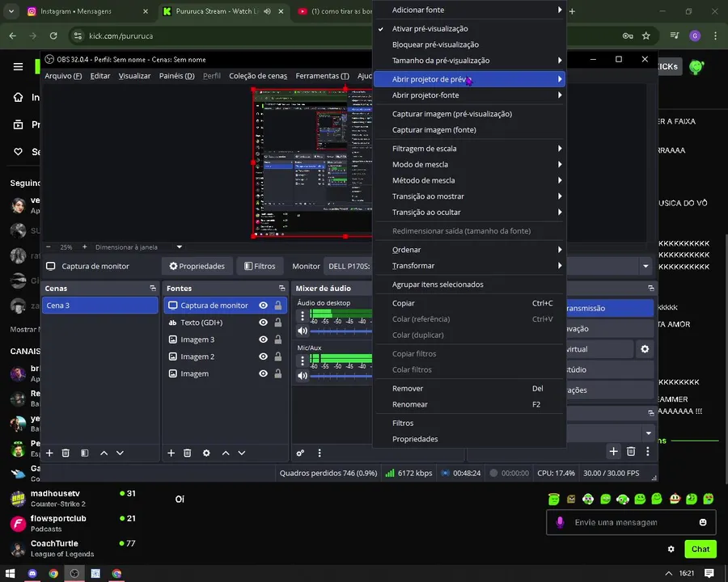Open Áudio do desktop options dots
Screen dimensions: 728x582
[x=303, y=315]
